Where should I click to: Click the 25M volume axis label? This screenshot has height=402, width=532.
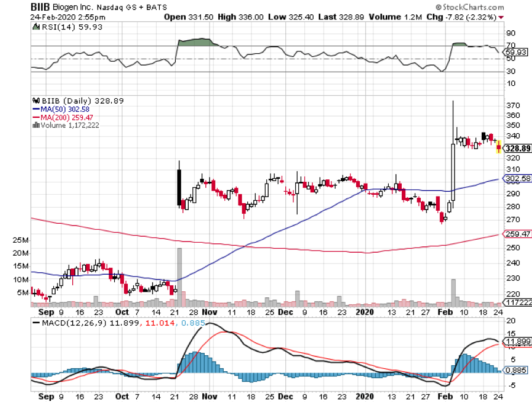tap(21, 240)
